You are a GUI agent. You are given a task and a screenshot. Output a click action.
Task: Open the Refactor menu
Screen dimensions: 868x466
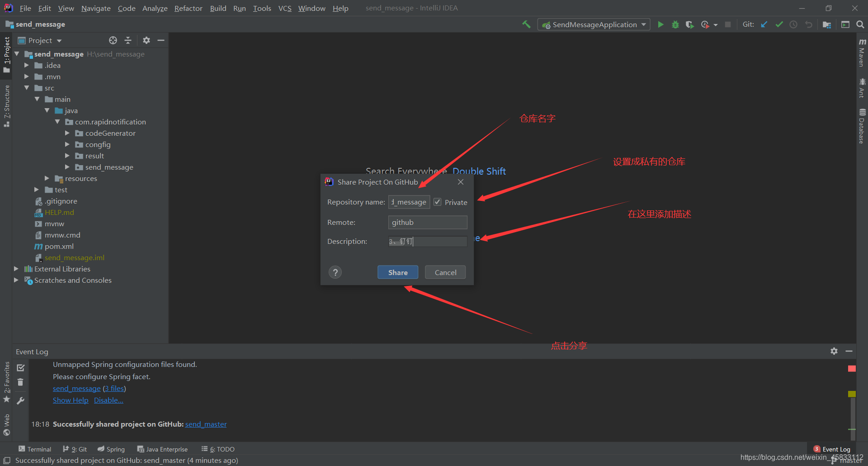coord(188,8)
